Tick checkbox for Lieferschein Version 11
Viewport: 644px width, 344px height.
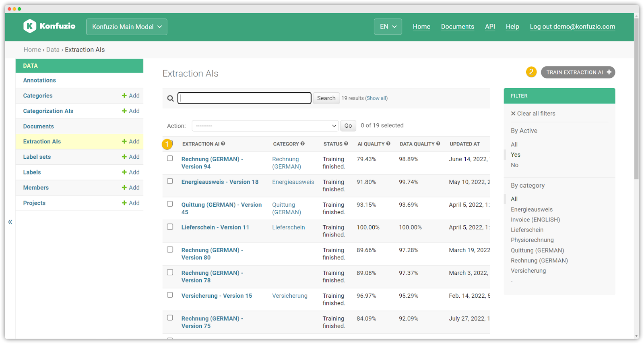click(x=170, y=227)
